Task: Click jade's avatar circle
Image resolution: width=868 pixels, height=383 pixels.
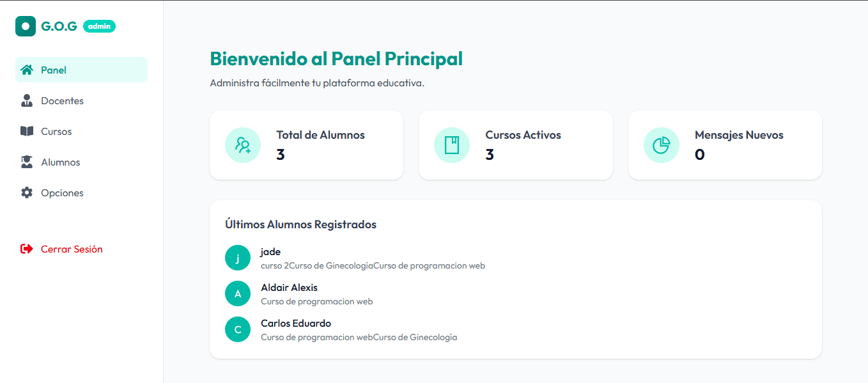Action: [x=238, y=258]
